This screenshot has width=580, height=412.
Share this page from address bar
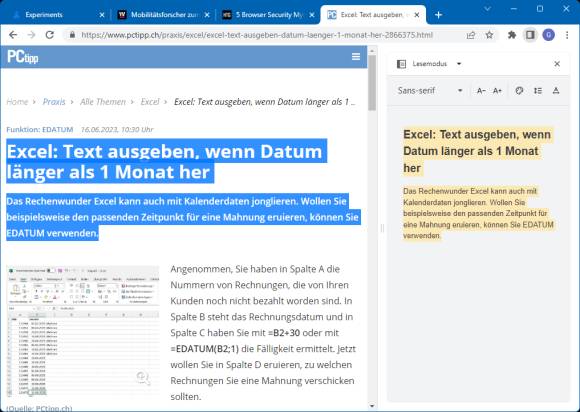471,35
